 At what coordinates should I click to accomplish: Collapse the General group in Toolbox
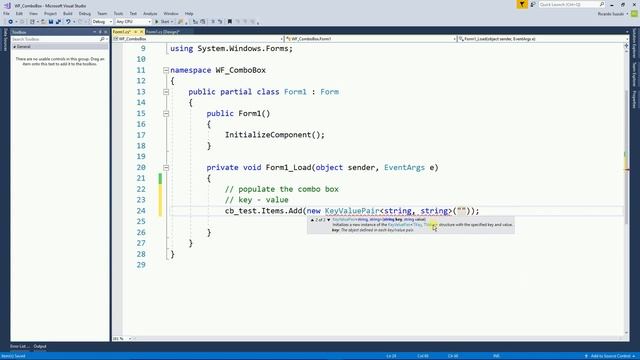(15, 47)
